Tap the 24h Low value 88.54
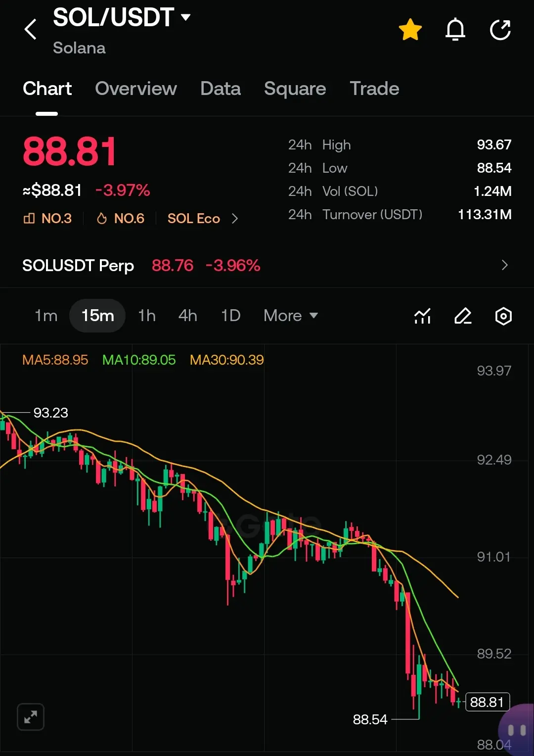The image size is (534, 756). (x=494, y=168)
